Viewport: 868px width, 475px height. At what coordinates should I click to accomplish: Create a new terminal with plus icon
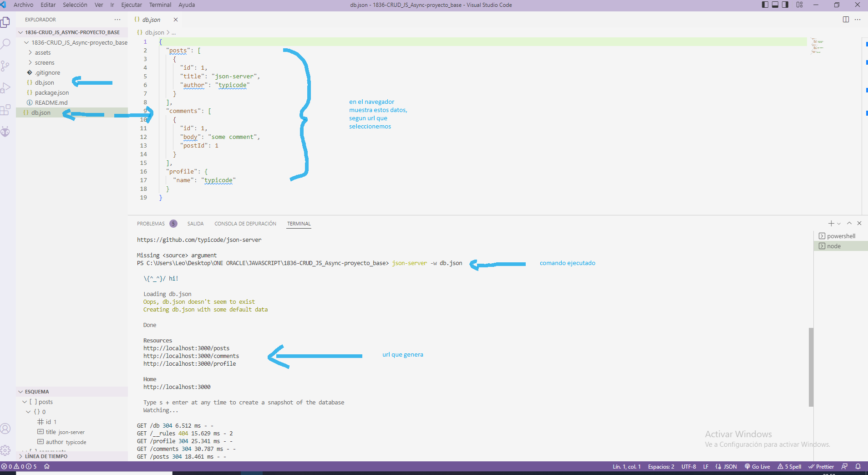pyautogui.click(x=831, y=223)
